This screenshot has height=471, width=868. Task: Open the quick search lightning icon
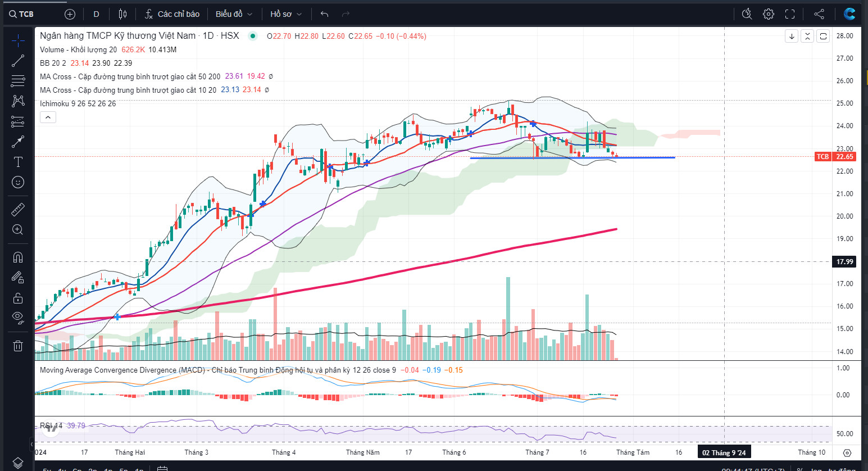point(747,14)
